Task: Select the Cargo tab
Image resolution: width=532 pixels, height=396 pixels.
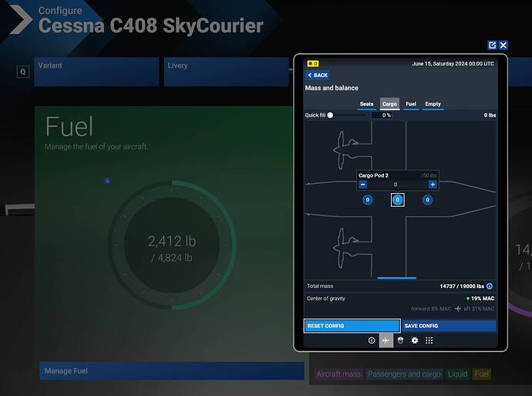Action: (389, 104)
